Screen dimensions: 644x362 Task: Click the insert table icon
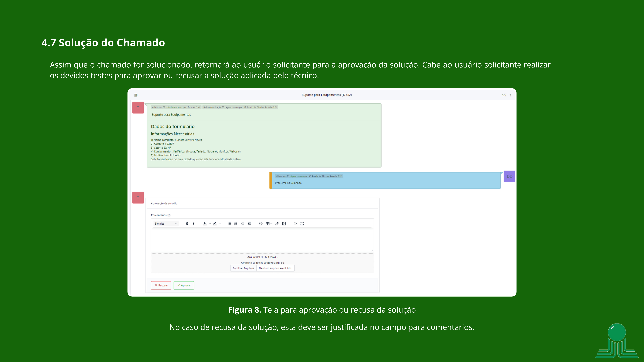[267, 224]
